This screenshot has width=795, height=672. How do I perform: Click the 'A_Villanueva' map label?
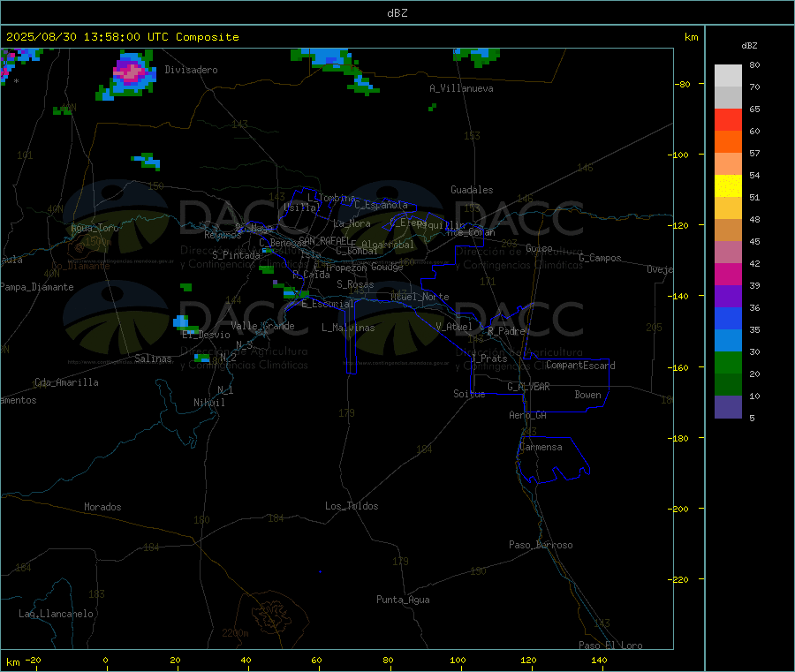click(461, 88)
